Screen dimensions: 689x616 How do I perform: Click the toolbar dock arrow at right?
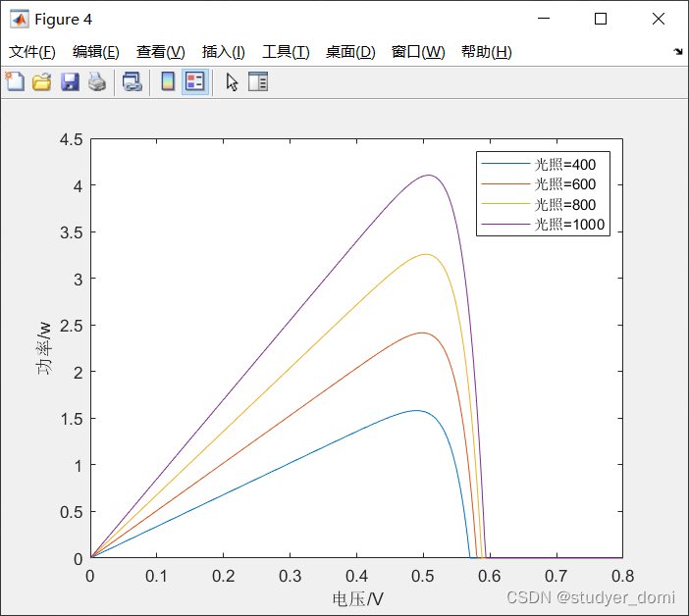click(x=678, y=51)
